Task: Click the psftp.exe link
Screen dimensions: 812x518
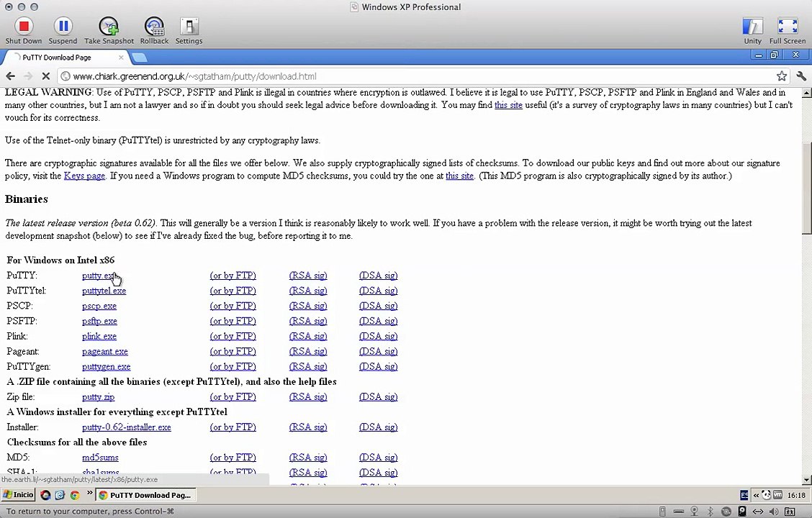Action: 99,322
